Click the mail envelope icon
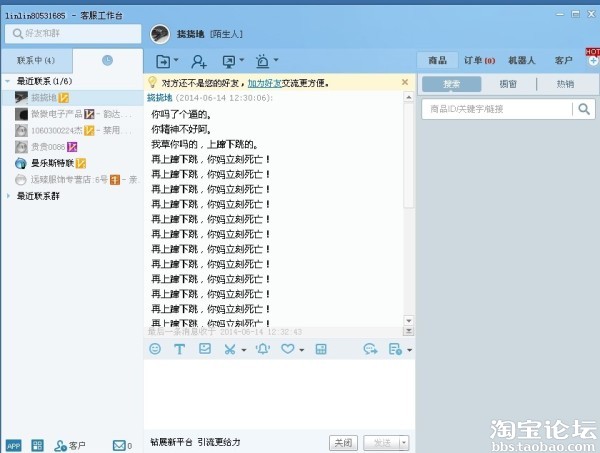The image size is (600, 453). [x=119, y=445]
